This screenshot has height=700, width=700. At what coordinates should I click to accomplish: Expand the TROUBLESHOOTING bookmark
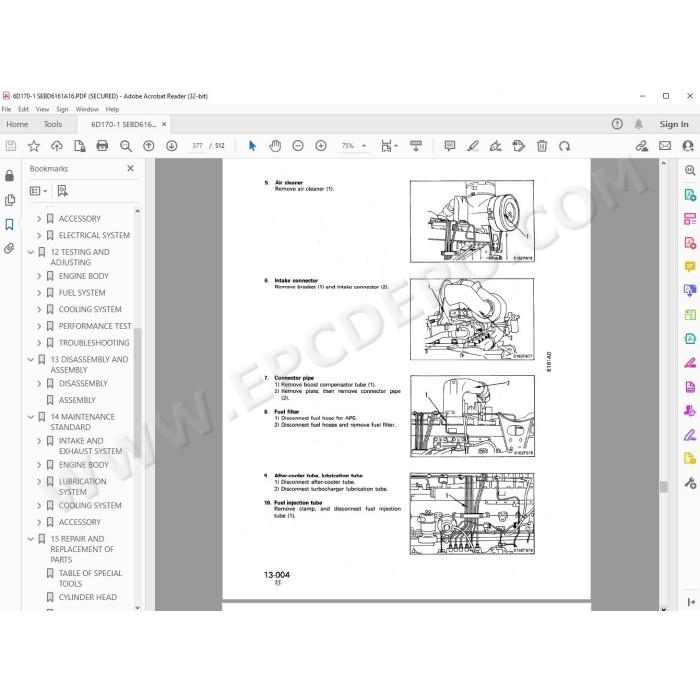pos(39,343)
